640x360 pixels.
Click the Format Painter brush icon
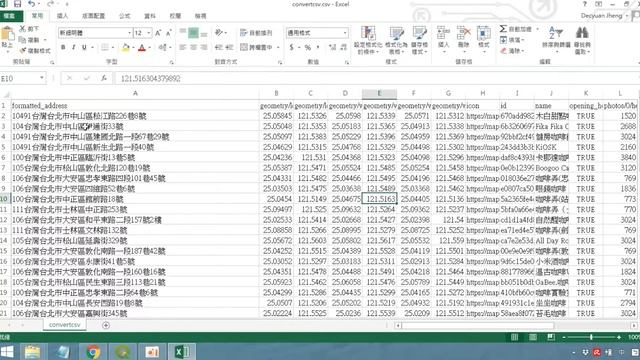pos(22,50)
